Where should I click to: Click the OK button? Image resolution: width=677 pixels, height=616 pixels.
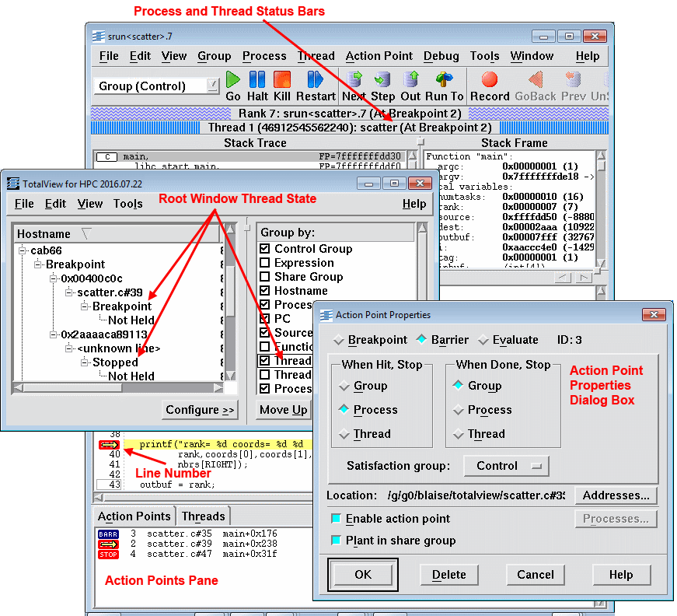(363, 575)
